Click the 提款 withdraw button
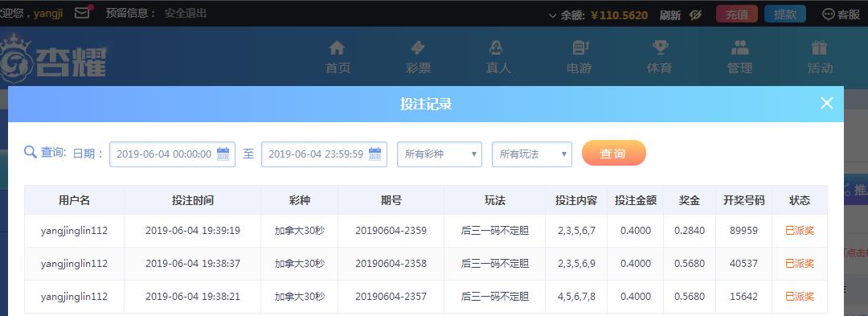This screenshot has width=868, height=316. 785,14
